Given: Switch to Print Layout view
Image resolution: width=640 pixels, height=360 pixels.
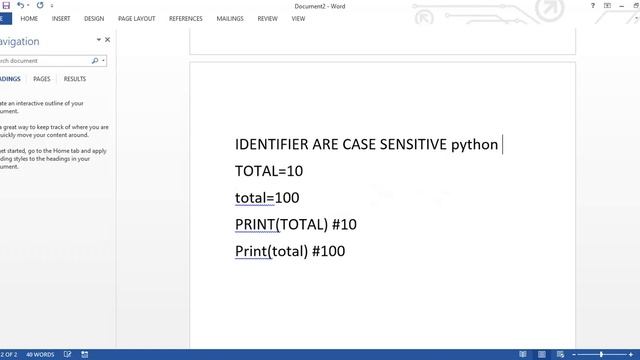Looking at the screenshot, I should point(541,354).
